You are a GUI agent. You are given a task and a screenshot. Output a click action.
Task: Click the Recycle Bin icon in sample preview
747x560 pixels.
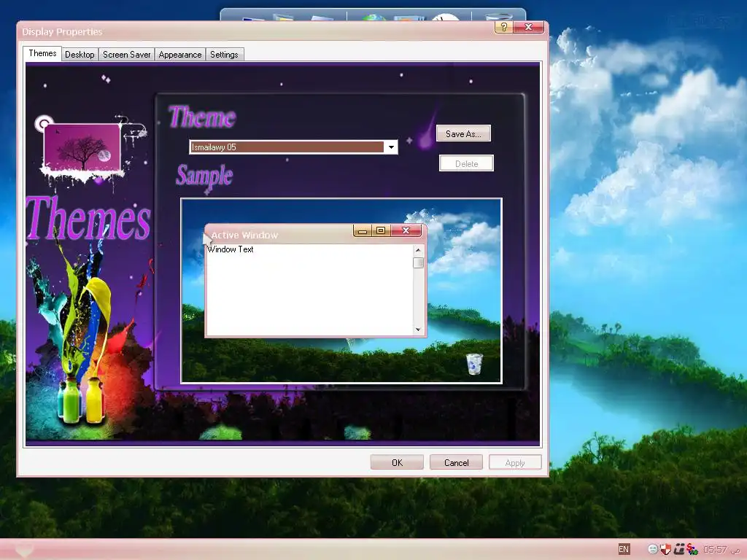474,365
